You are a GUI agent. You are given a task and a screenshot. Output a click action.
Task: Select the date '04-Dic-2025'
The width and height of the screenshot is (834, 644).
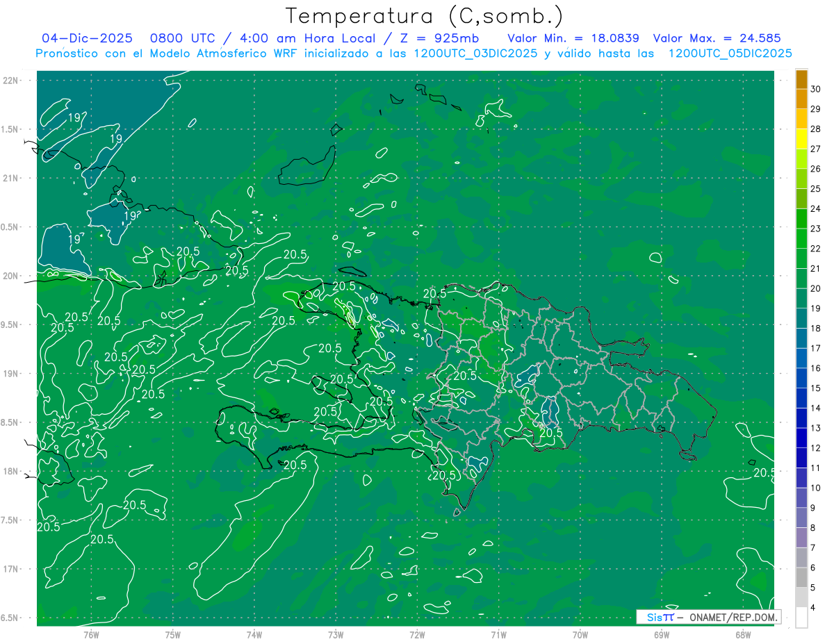[x=88, y=38]
